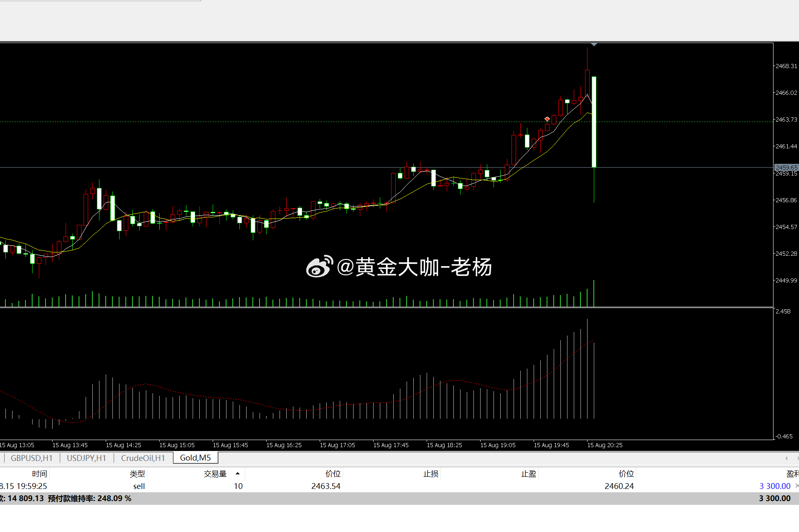Click the latest large white candlestick

pos(594,122)
